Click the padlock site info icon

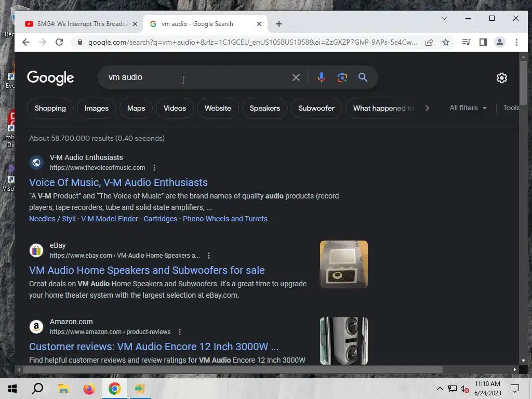coord(79,42)
